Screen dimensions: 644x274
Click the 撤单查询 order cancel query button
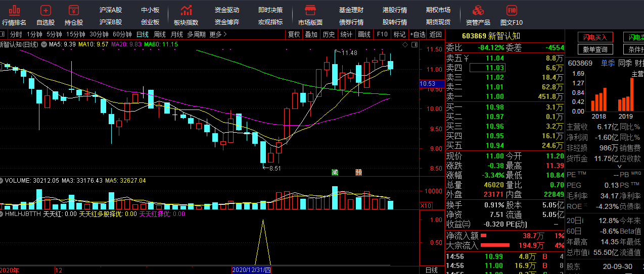click(x=596, y=49)
